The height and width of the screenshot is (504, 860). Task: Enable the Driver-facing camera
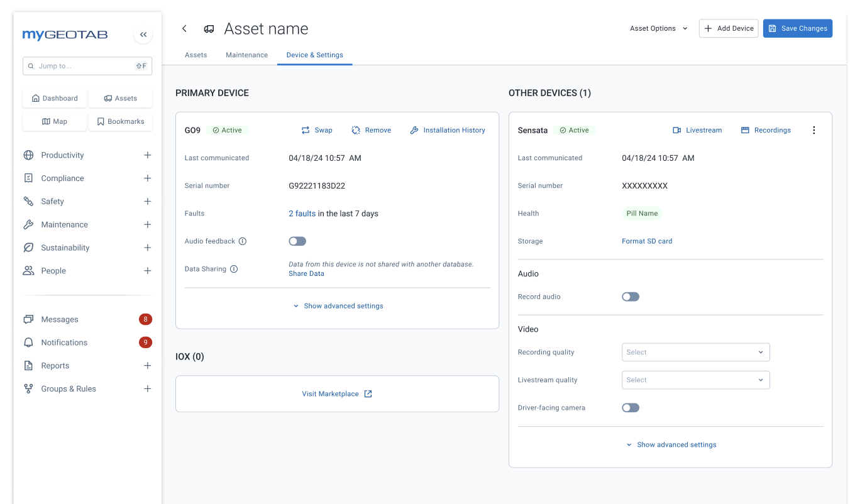tap(630, 407)
